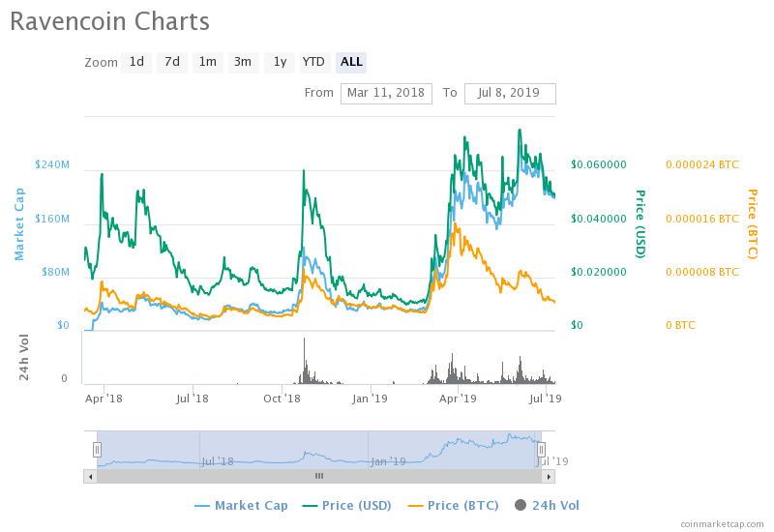Click the 0.000016 BTC axis label
This screenshot has width=774, height=532.
pyautogui.click(x=702, y=219)
